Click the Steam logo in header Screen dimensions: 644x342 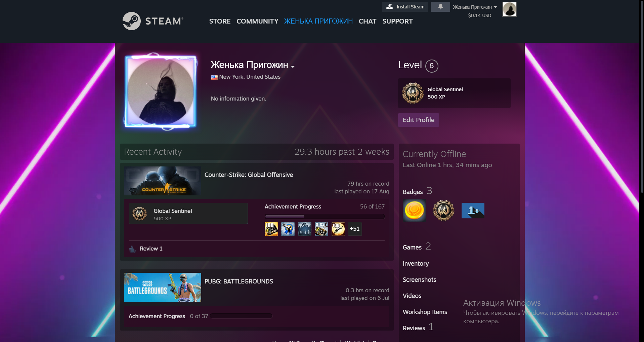[153, 21]
